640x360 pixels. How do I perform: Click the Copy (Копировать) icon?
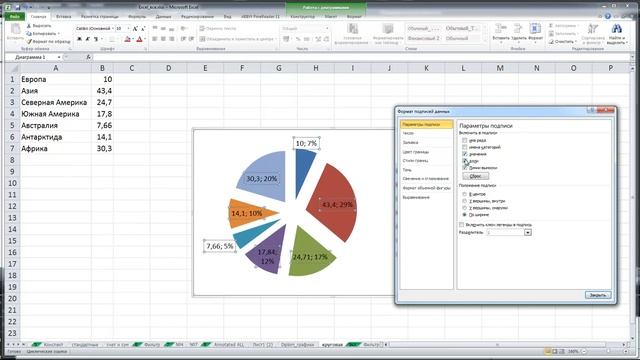pos(29,33)
